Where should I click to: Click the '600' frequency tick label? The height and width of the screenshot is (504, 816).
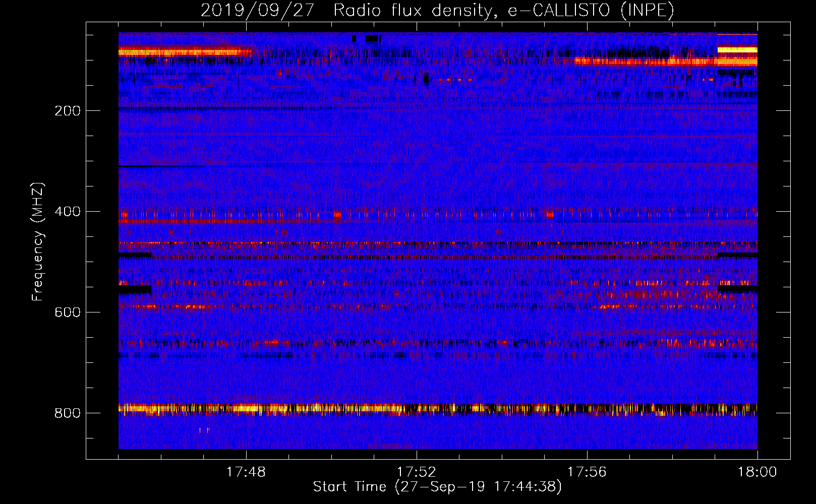[68, 312]
